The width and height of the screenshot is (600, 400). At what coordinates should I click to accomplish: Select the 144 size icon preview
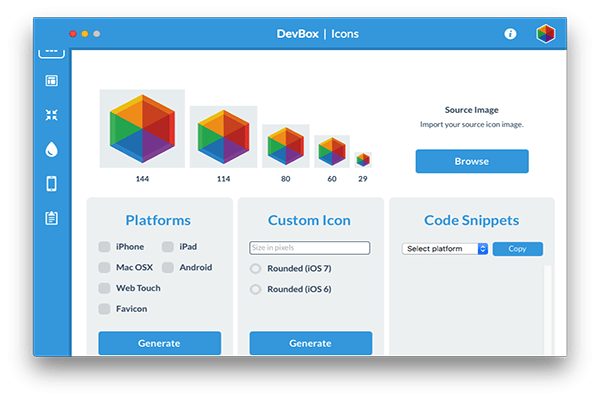tap(142, 129)
